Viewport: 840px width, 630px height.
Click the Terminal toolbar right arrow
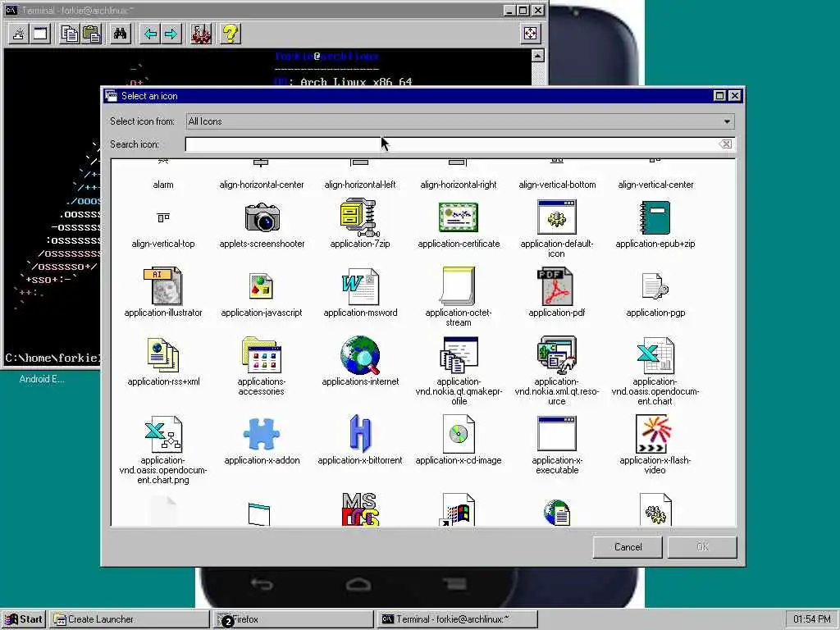click(x=171, y=34)
